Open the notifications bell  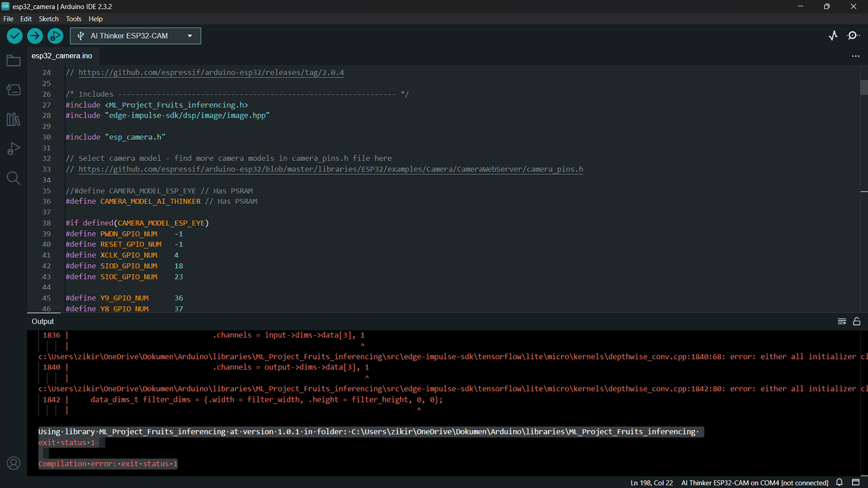point(839,482)
